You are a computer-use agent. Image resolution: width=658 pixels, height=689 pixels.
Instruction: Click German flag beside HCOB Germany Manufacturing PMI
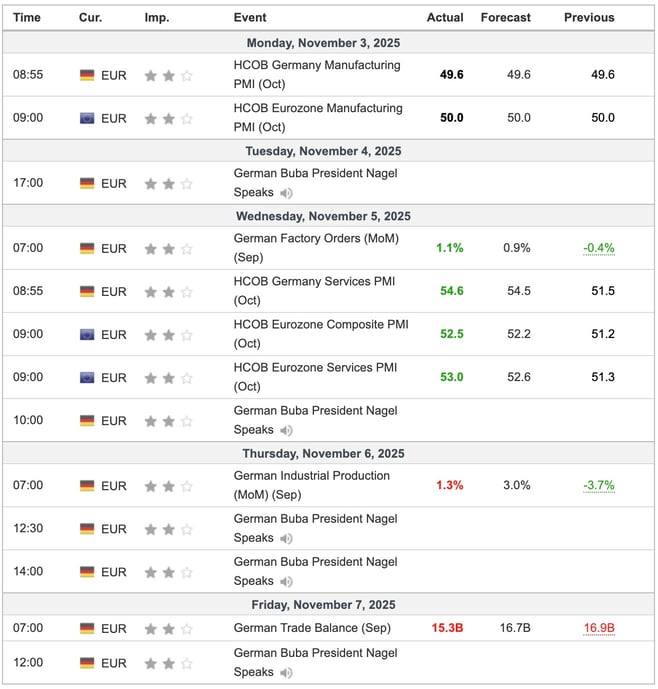click(87, 75)
